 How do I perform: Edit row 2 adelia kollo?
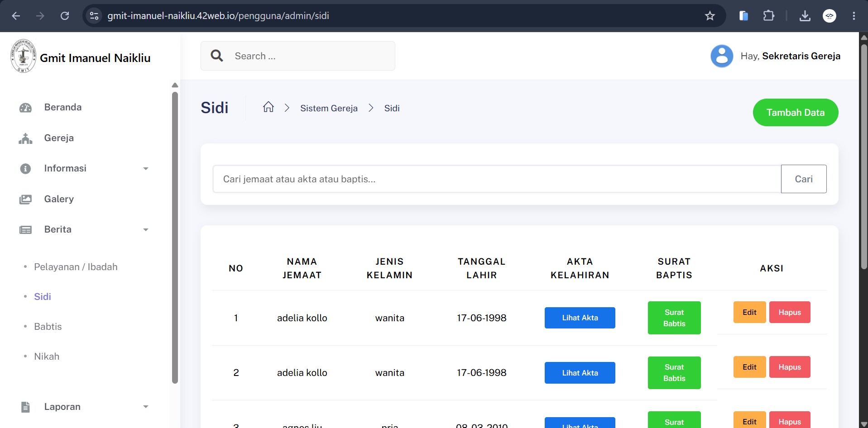[x=750, y=367]
